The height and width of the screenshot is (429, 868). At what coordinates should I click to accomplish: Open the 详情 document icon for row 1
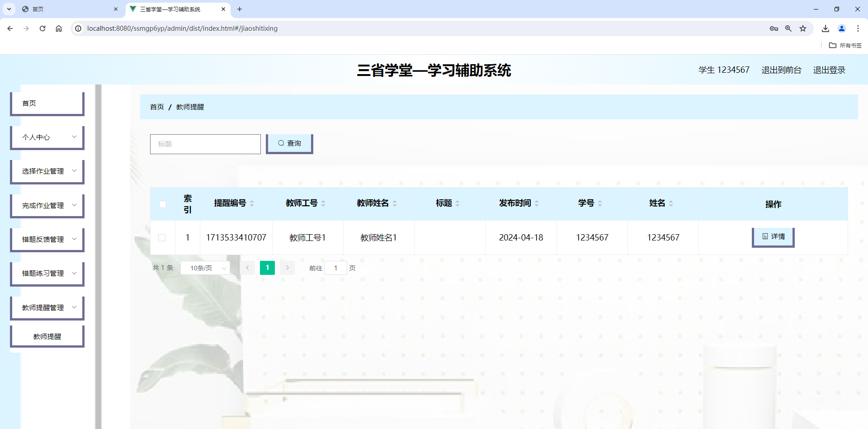764,236
